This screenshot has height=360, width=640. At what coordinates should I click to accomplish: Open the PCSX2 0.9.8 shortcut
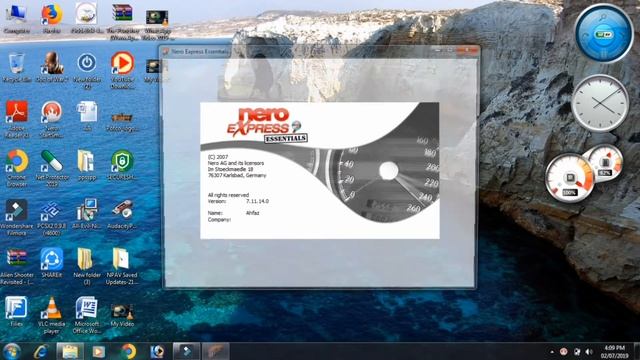(x=52, y=217)
